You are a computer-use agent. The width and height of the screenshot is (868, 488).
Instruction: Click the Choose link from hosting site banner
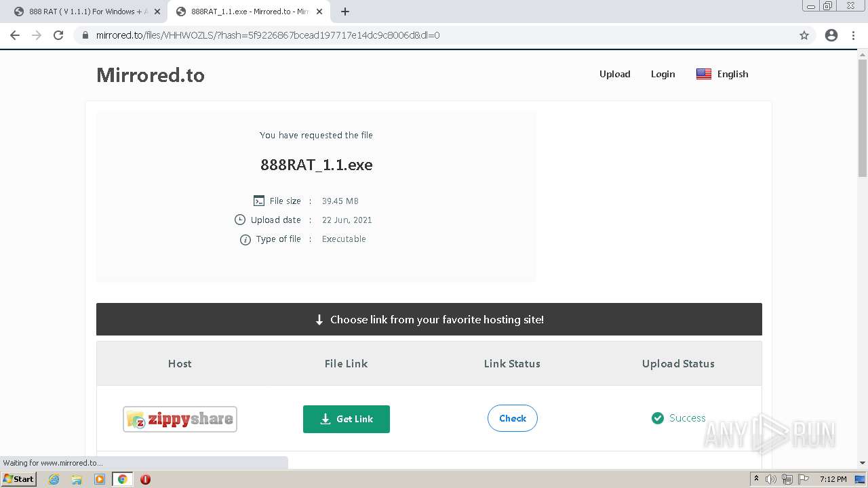click(429, 319)
